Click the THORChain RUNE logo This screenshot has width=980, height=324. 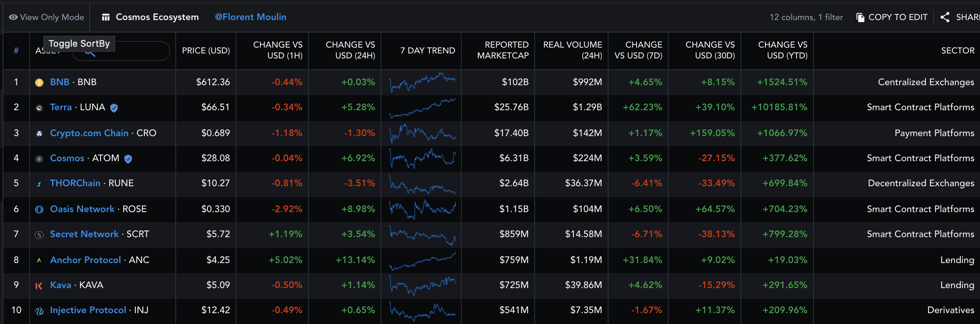click(39, 184)
